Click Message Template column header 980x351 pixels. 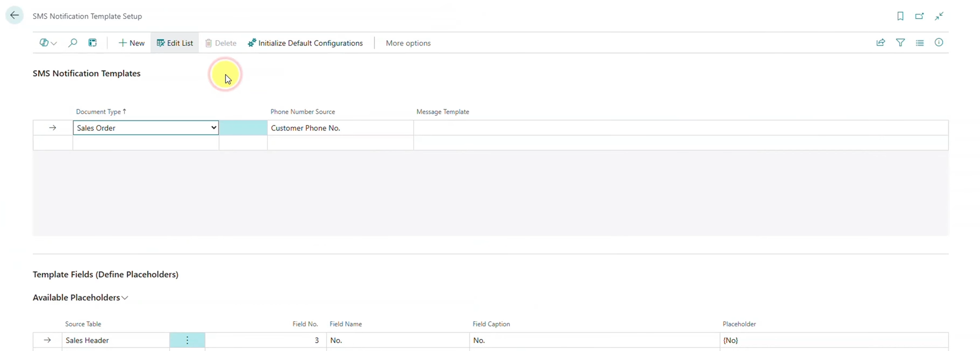pos(443,112)
